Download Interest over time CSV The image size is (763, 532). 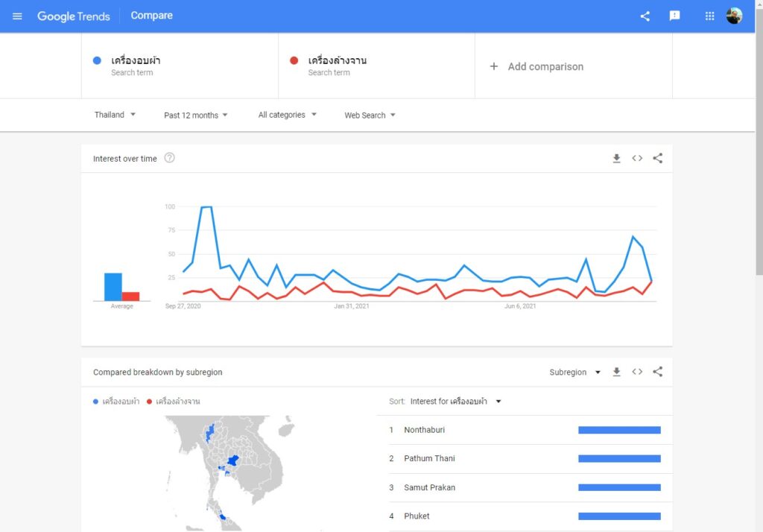pyautogui.click(x=616, y=158)
